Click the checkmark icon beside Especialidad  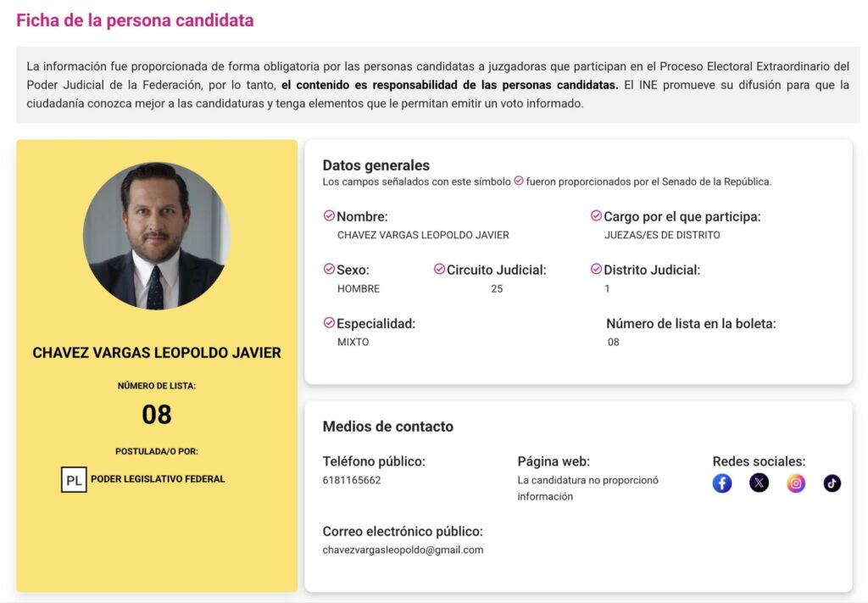[x=329, y=323]
